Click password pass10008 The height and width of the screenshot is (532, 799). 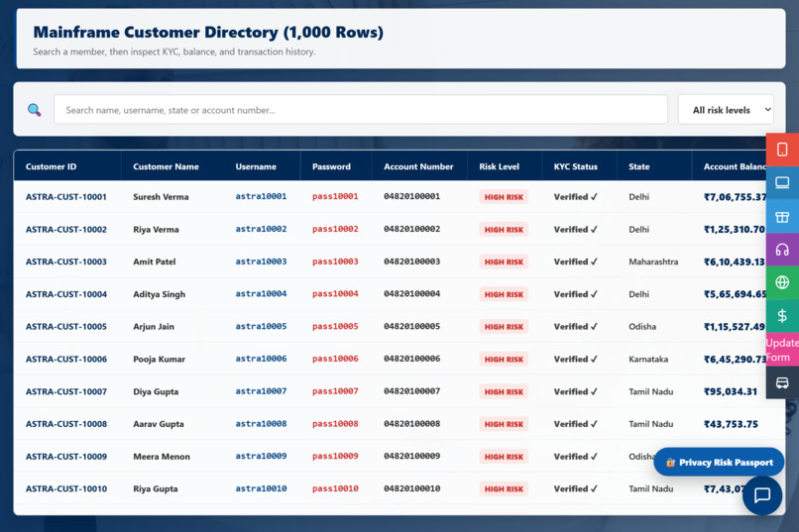pos(335,424)
